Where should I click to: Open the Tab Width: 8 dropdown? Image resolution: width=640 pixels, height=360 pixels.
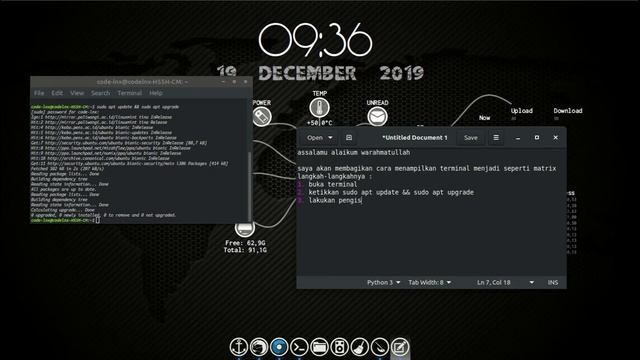click(429, 282)
